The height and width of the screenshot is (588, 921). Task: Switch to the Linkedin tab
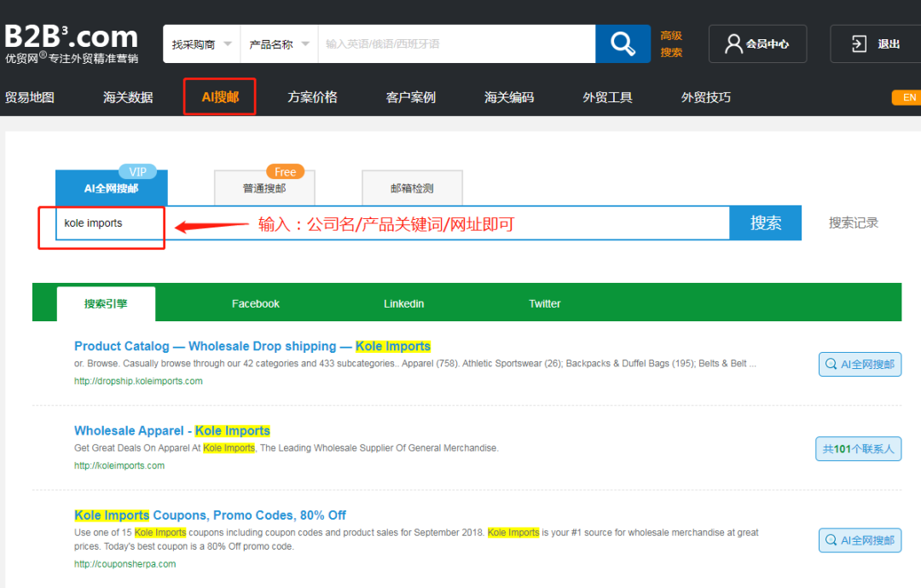(x=403, y=304)
